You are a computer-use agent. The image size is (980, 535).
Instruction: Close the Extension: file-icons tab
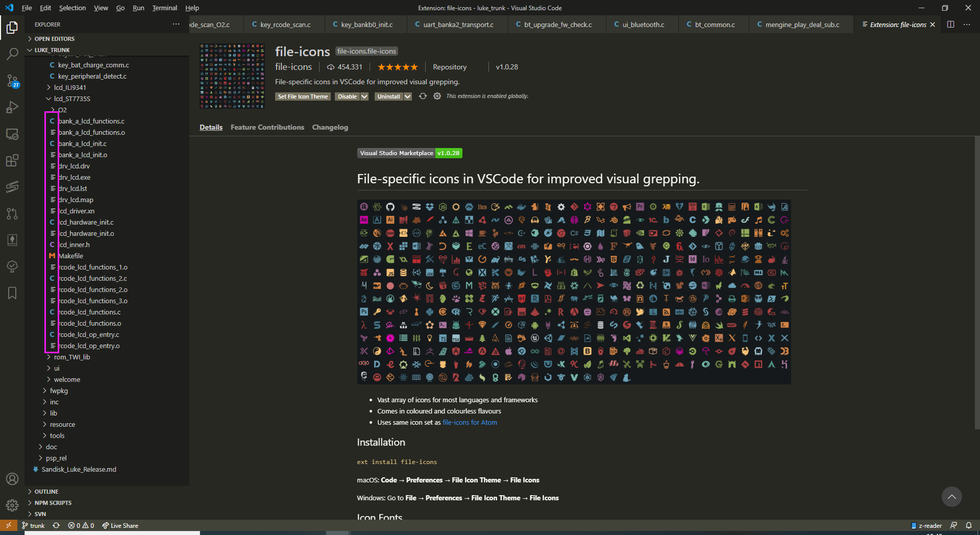933,25
